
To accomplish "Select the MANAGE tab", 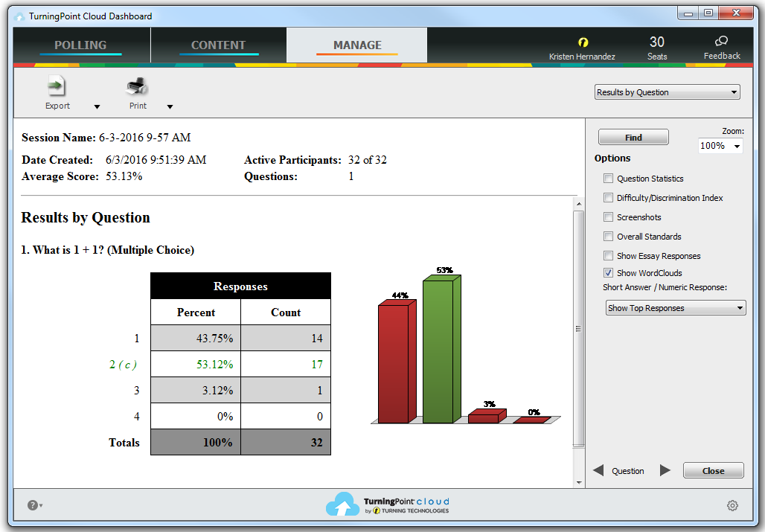I will tap(357, 45).
